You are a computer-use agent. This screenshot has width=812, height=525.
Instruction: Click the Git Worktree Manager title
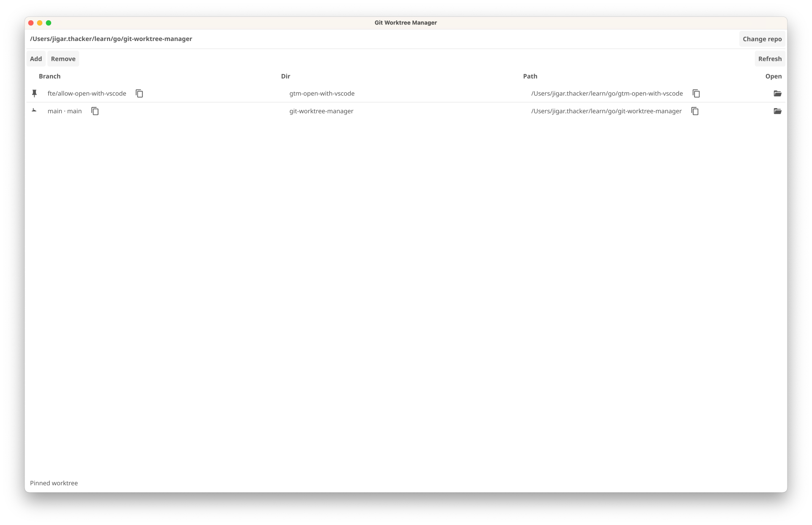coord(406,23)
